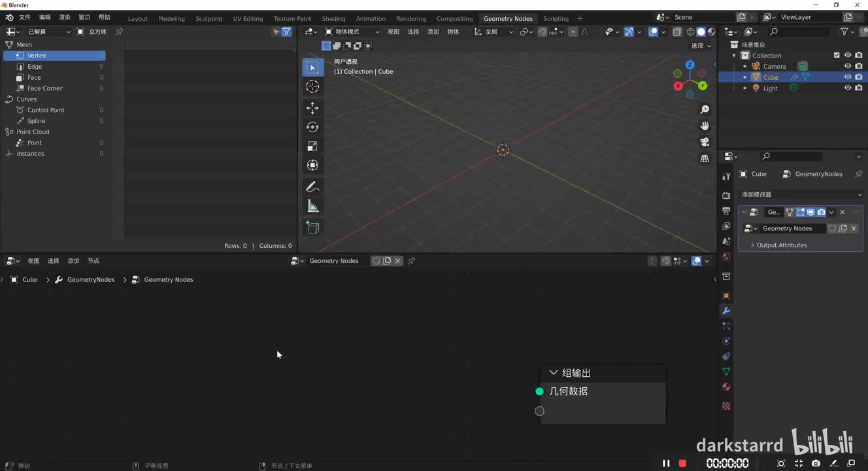868x471 pixels.
Task: Open the outliner filter dropdown
Action: point(847,31)
